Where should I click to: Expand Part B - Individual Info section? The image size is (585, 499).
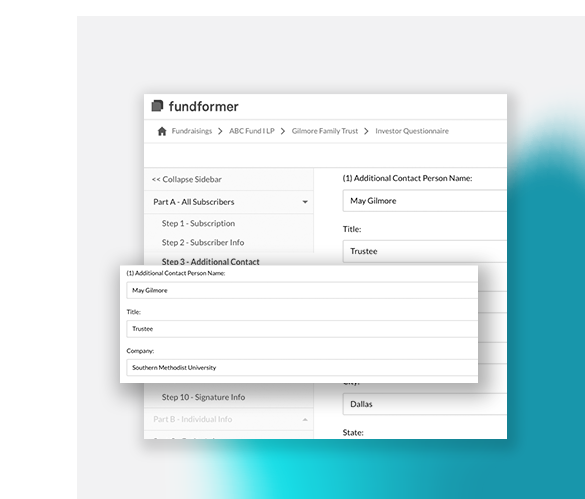228,419
